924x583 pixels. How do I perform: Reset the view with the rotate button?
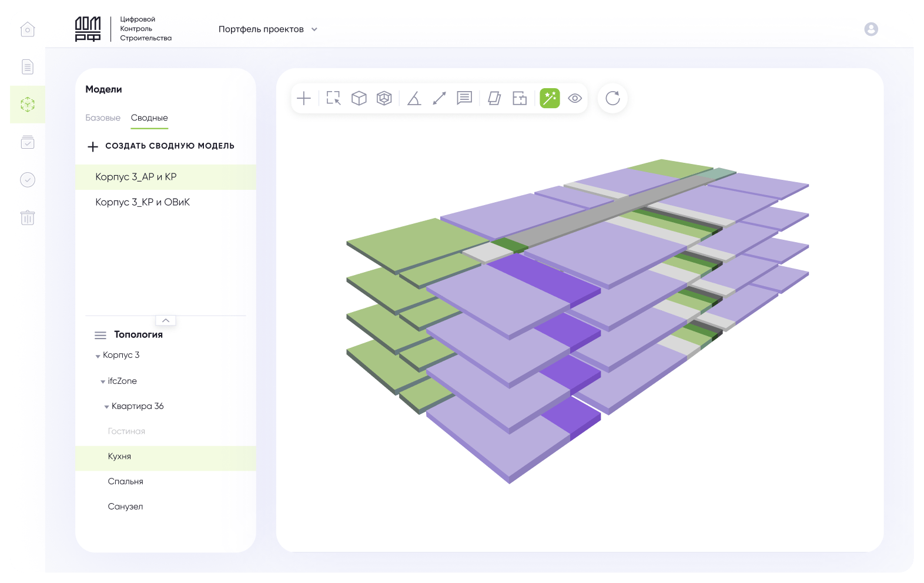coord(612,98)
